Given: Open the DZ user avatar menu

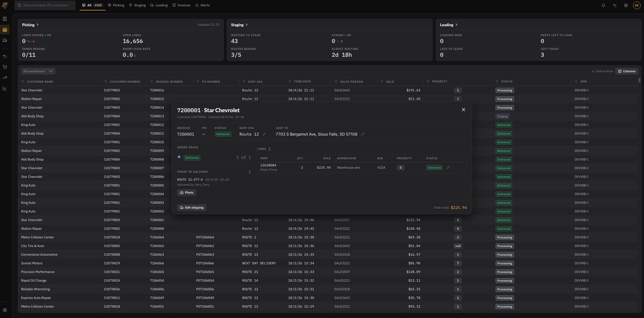Looking at the screenshot, I should (x=637, y=5).
